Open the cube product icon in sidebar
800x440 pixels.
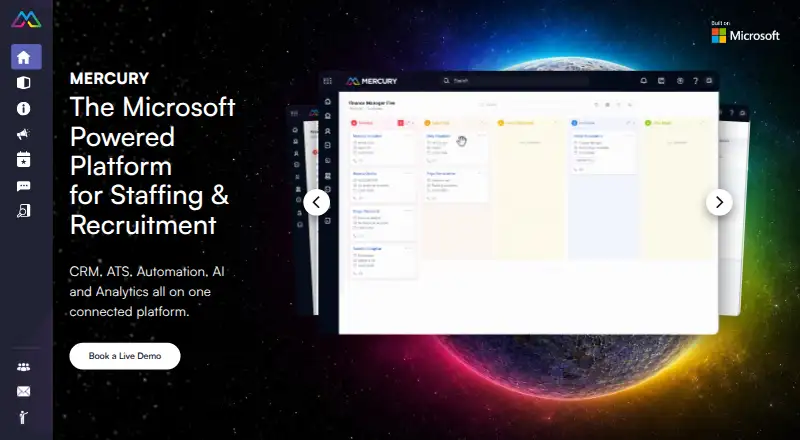tap(23, 83)
